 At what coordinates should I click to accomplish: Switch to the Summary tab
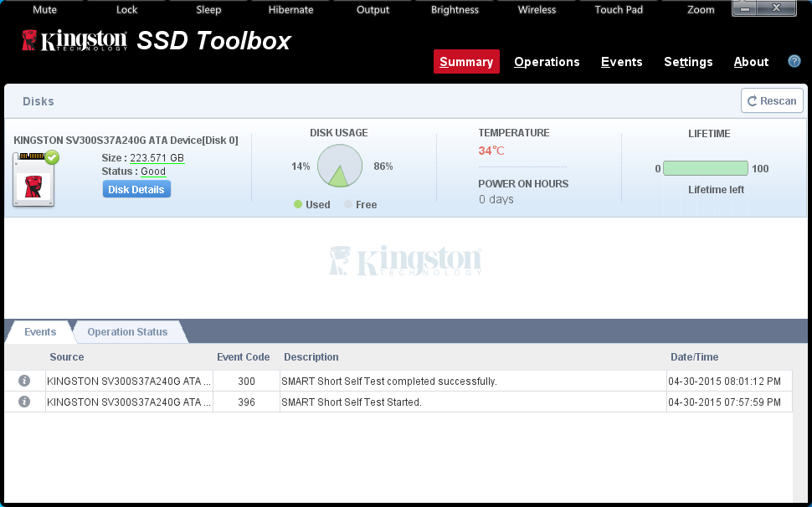click(466, 62)
